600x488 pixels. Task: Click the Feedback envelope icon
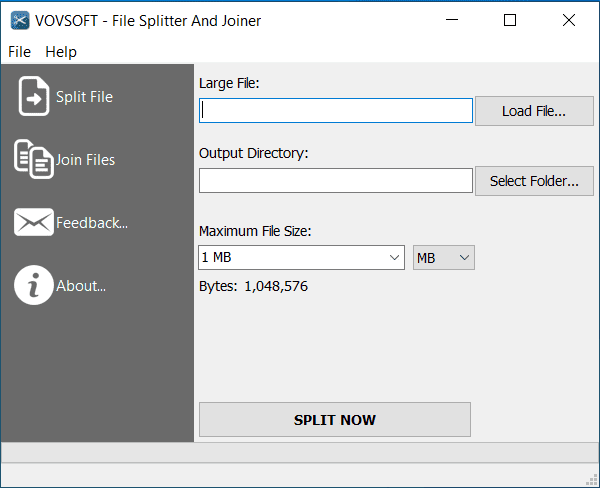point(34,222)
